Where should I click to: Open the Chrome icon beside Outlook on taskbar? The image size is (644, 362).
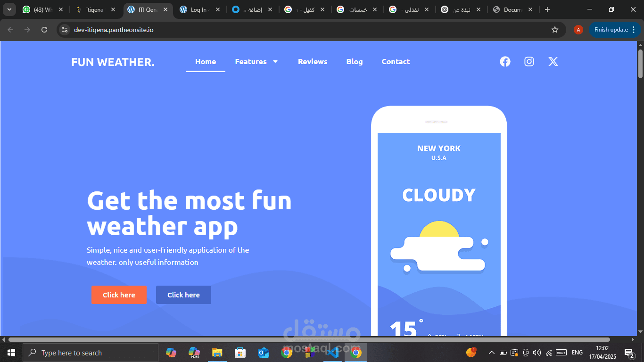click(286, 353)
